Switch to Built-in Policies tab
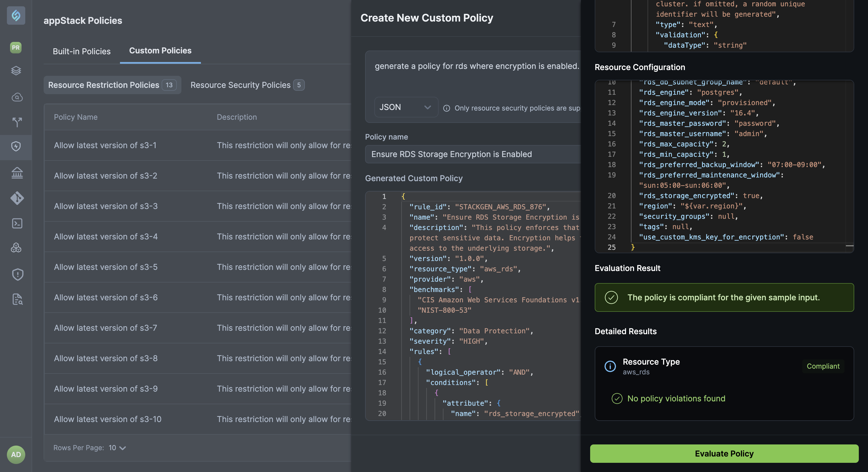Viewport: 868px width, 472px height. [82, 51]
